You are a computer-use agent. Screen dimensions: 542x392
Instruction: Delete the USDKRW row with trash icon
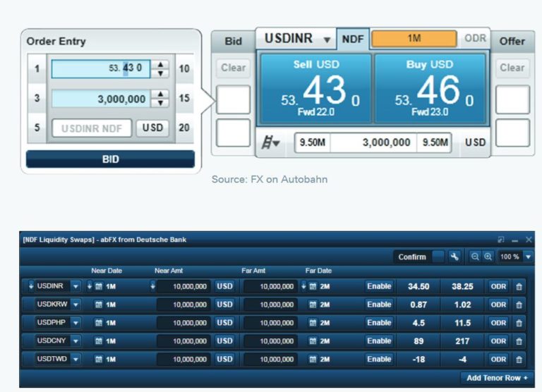pyautogui.click(x=519, y=305)
